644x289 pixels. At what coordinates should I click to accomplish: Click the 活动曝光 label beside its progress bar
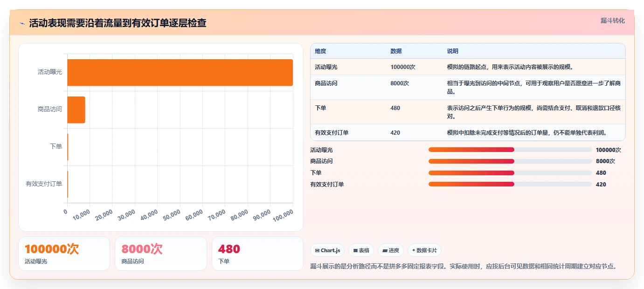(321, 150)
